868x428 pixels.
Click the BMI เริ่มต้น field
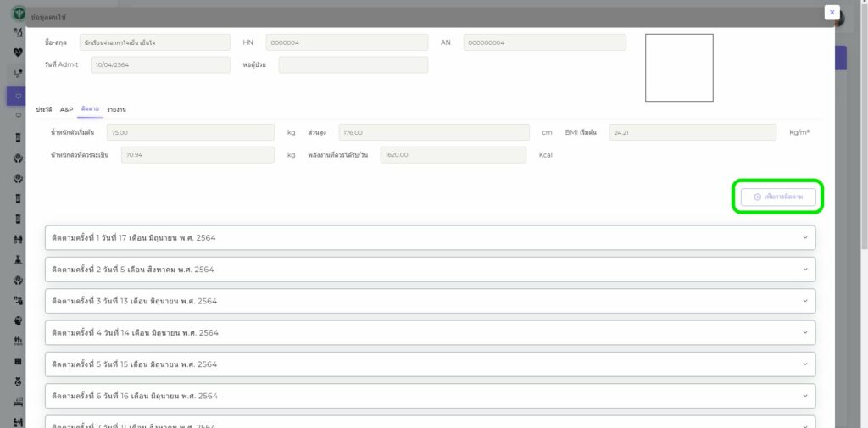tap(692, 132)
